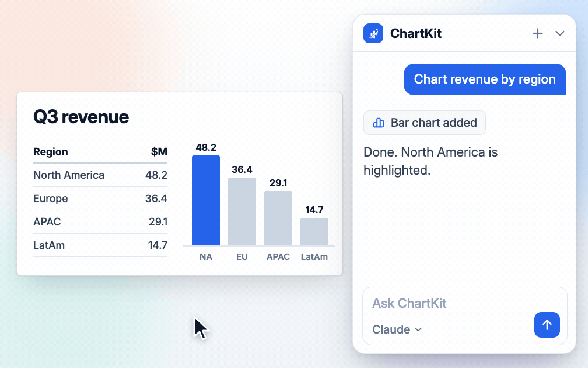The width and height of the screenshot is (588, 368).
Task: Click the 29.1 label above APAC bar
Action: coord(278,183)
